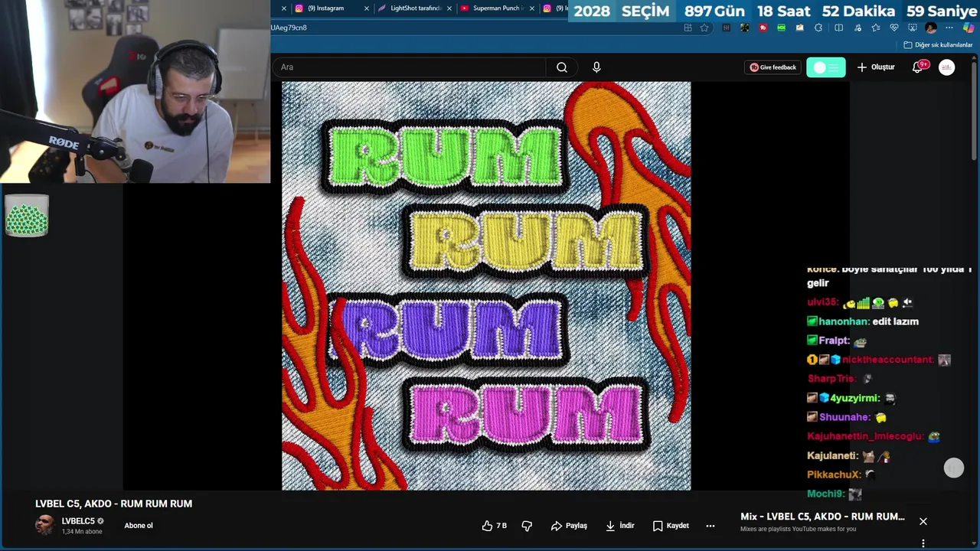Close the Superman Punch tab
Image resolution: width=980 pixels, height=551 pixels.
click(x=532, y=8)
